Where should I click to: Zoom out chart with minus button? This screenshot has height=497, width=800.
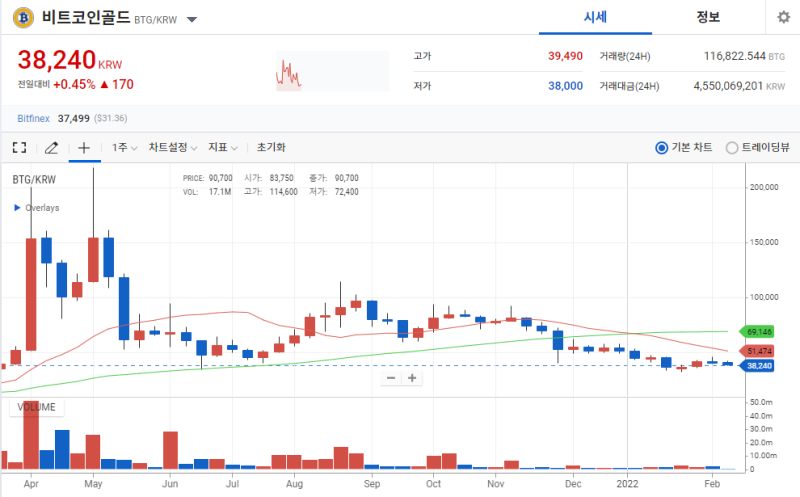[x=391, y=378]
